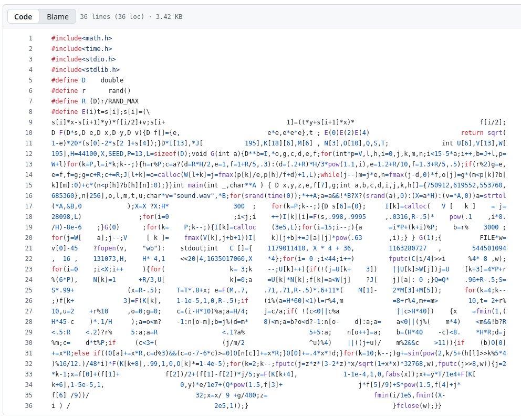
Task: Click the "return sqrt(" text on line 10
Action: click(x=484, y=133)
